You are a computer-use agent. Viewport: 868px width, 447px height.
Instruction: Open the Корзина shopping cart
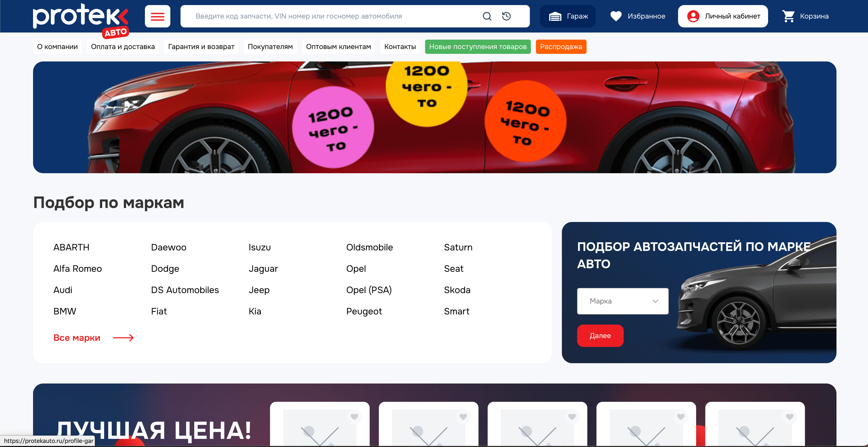tap(805, 16)
